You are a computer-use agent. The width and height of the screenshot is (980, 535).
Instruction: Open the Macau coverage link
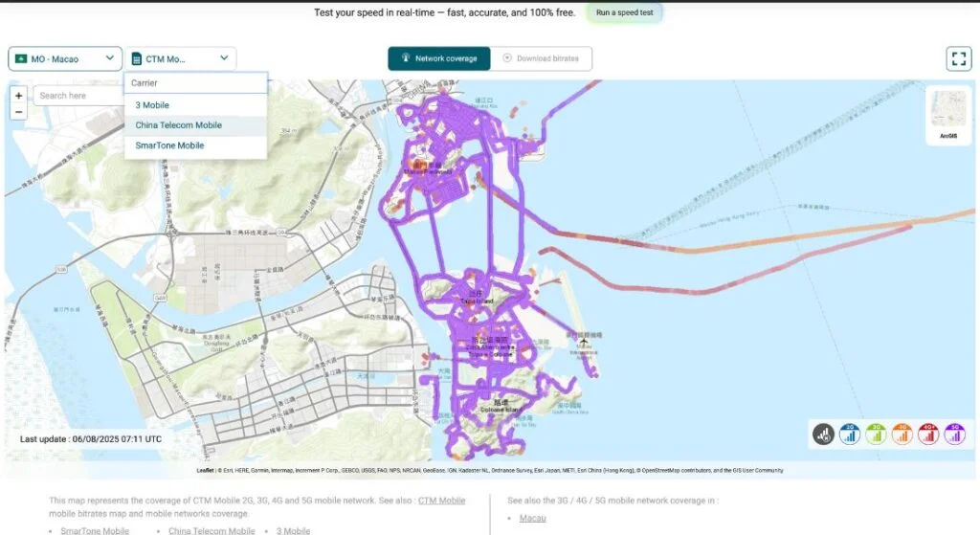pyautogui.click(x=532, y=518)
